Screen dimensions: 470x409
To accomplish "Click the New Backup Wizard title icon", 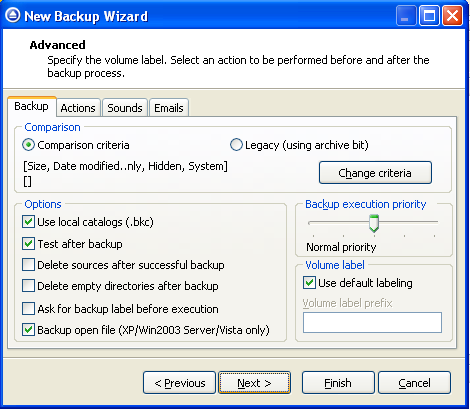I will (x=13, y=15).
